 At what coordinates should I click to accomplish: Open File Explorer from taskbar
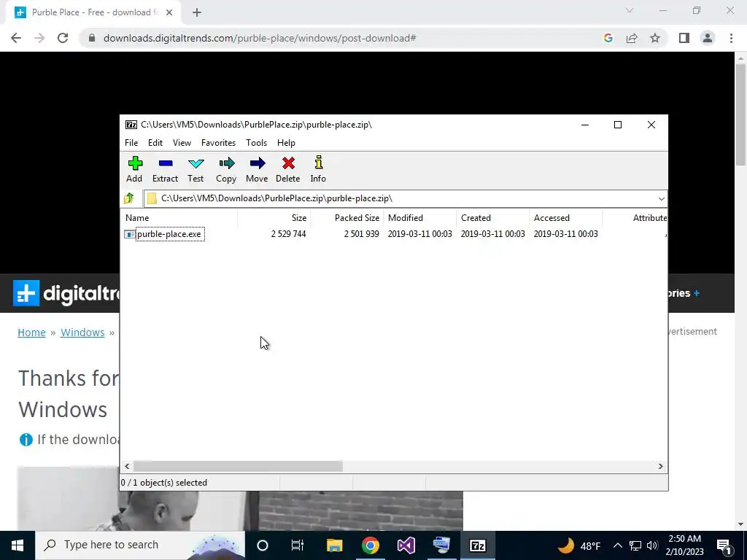click(334, 545)
